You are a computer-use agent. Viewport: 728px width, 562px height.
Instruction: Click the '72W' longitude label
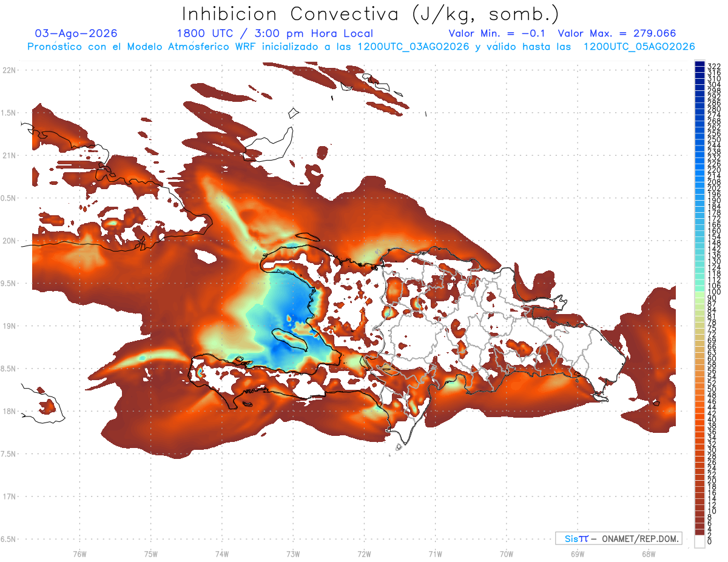click(x=364, y=554)
